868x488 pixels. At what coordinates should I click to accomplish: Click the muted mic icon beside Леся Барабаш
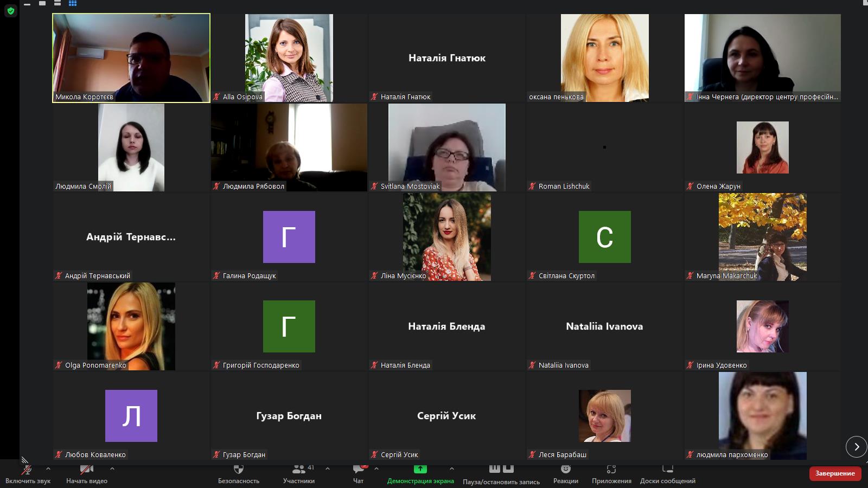(x=532, y=454)
